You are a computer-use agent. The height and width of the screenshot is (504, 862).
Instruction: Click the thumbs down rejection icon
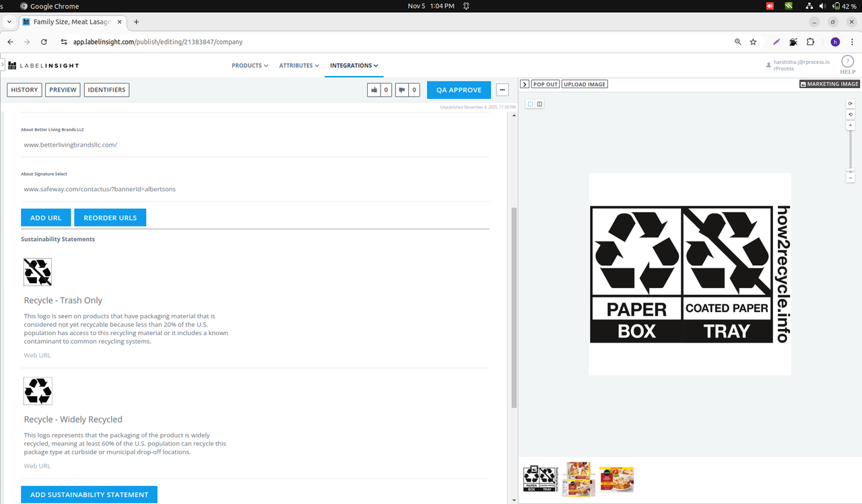point(402,89)
